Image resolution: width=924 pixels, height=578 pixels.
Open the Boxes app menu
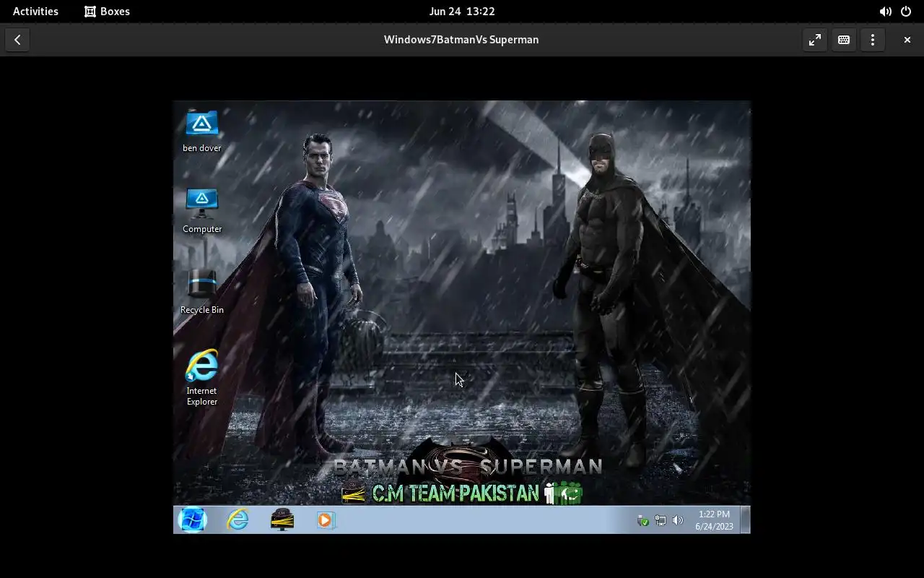click(x=107, y=11)
